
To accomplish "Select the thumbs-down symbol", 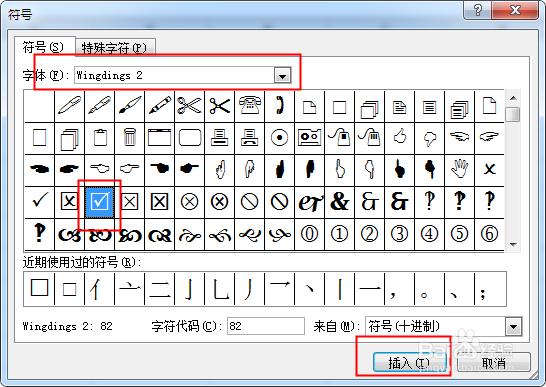I will (430, 138).
